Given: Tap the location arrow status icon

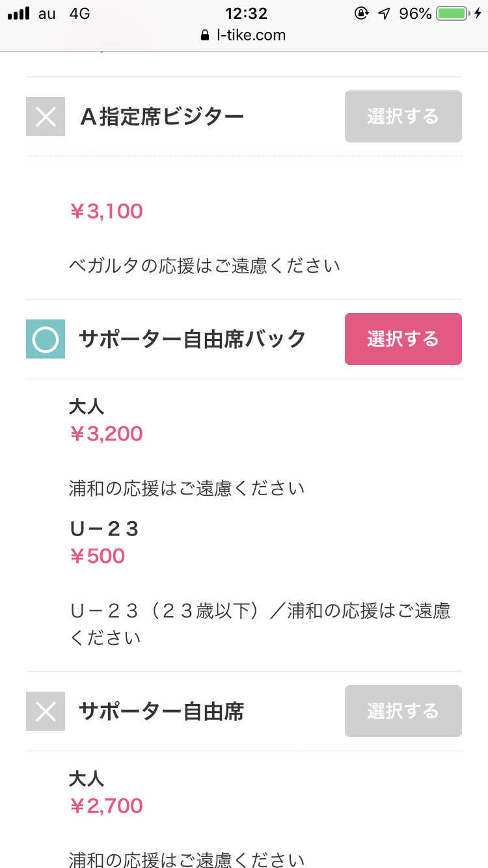Looking at the screenshot, I should pos(385,13).
